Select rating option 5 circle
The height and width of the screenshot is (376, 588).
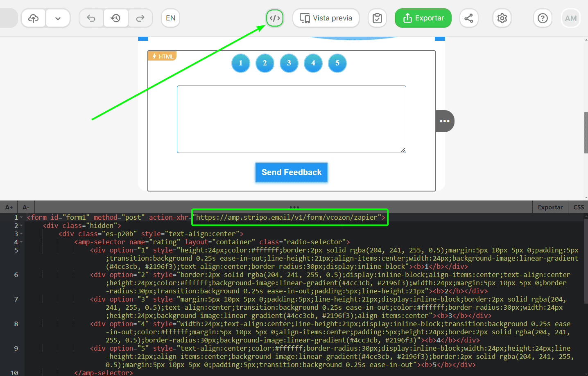click(337, 63)
